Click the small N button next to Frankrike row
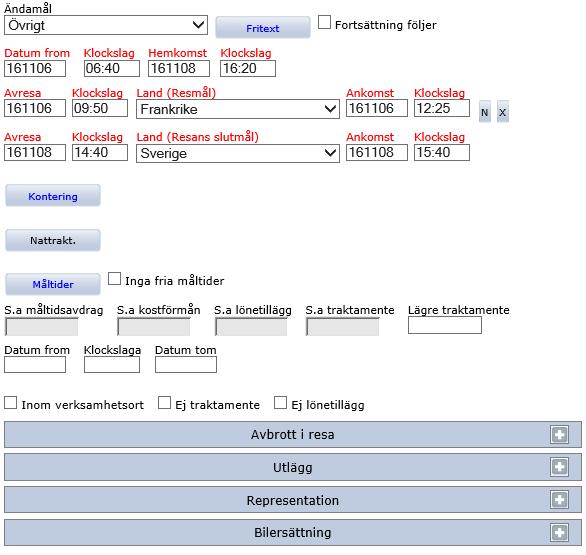The image size is (586, 555). tap(484, 112)
